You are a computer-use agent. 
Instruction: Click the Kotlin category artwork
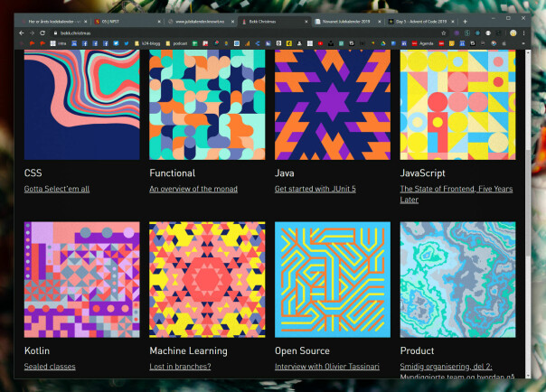tap(82, 280)
